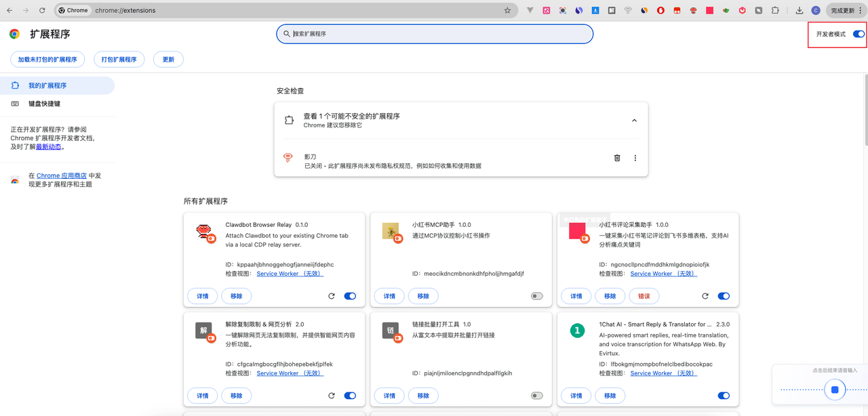This screenshot has height=416, width=868.
Task: Enable the 小红书MCP助手 extension toggle
Action: [x=537, y=296]
